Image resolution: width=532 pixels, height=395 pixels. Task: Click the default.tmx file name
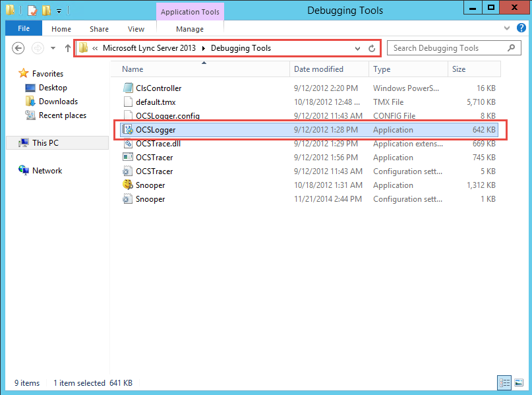(156, 102)
